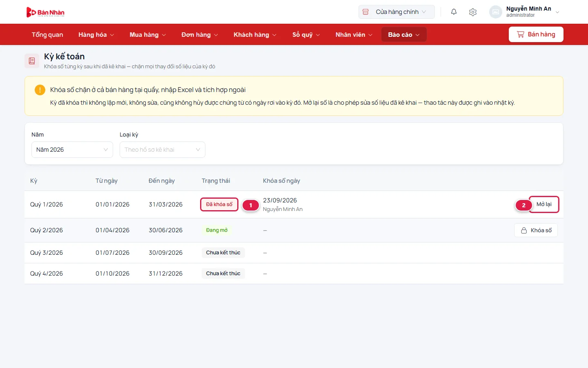Expand the Nguyễn Minh An account menu
The height and width of the screenshot is (368, 588).
525,12
